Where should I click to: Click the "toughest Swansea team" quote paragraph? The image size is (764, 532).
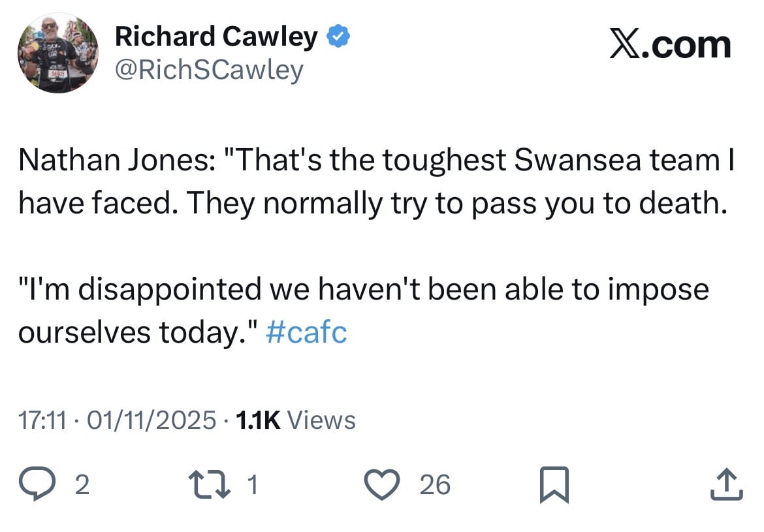(x=376, y=183)
